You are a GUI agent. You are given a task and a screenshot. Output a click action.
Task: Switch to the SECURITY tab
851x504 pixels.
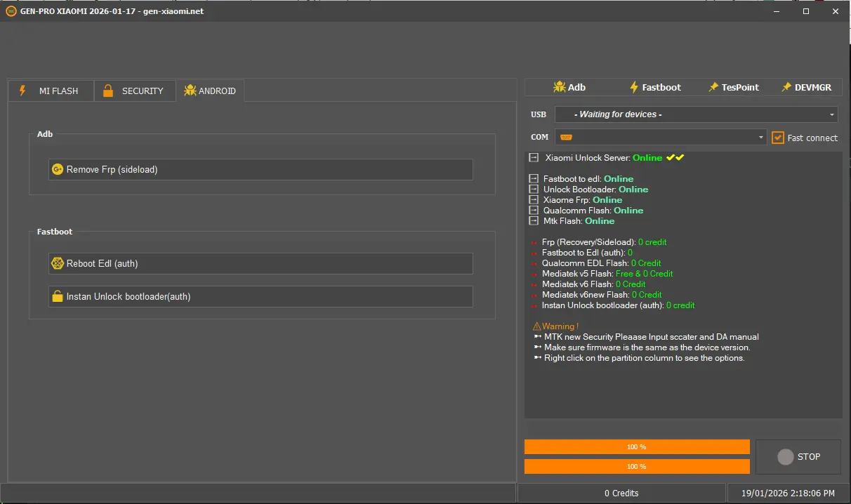(134, 91)
